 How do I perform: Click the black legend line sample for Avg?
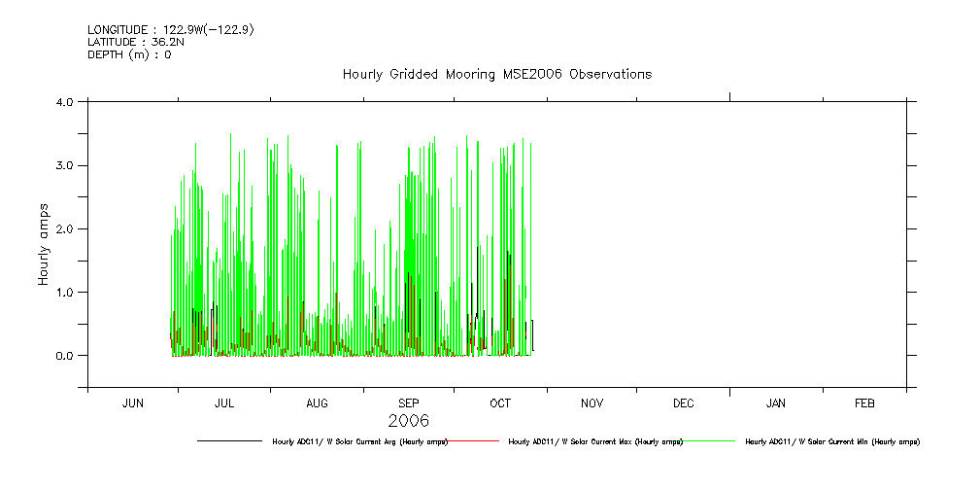click(229, 441)
